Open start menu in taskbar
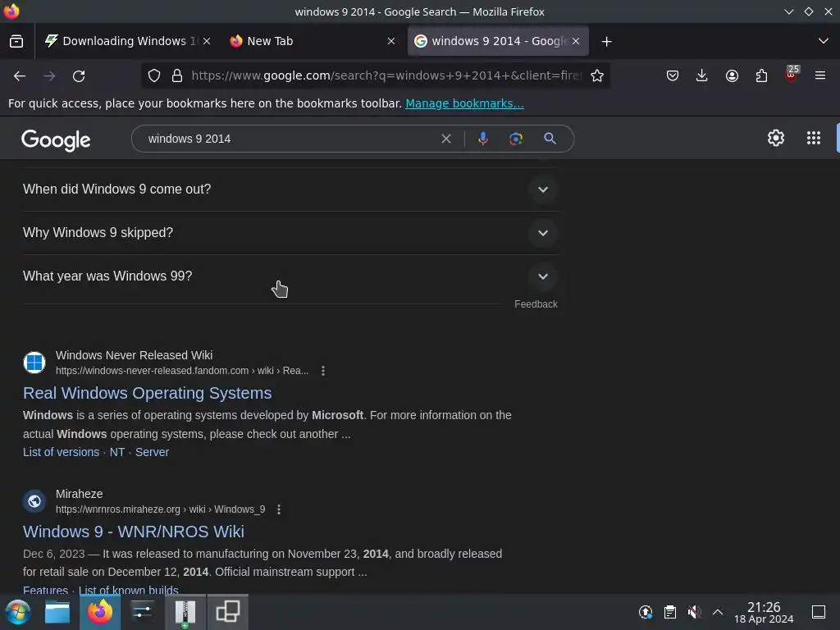 coord(18,612)
